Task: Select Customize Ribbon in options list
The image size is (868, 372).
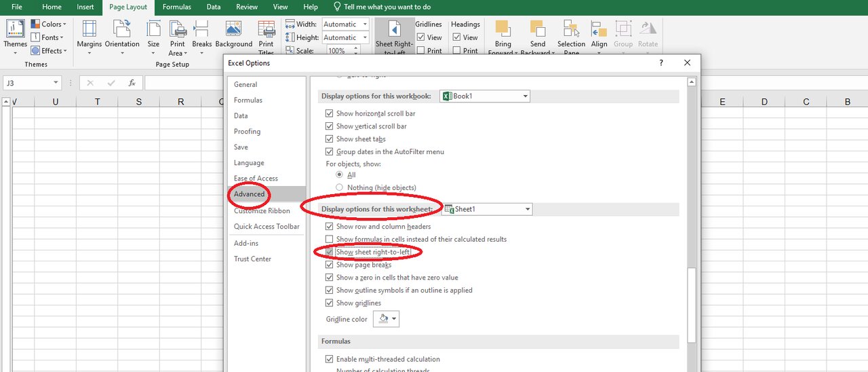Action: (262, 210)
